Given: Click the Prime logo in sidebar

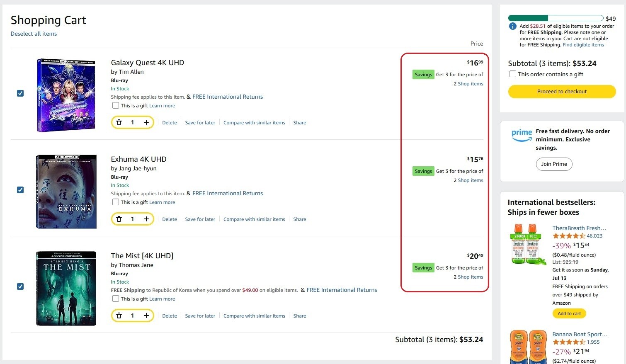Looking at the screenshot, I should (522, 135).
